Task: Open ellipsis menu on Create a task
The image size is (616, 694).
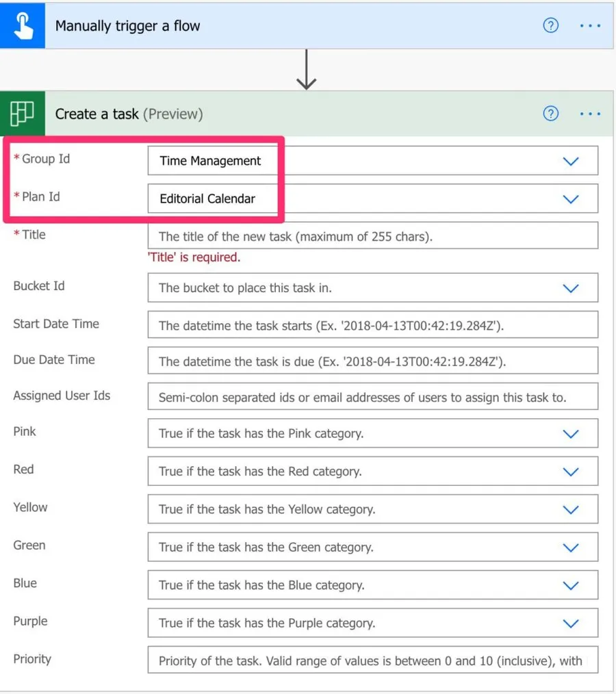Action: tap(589, 114)
